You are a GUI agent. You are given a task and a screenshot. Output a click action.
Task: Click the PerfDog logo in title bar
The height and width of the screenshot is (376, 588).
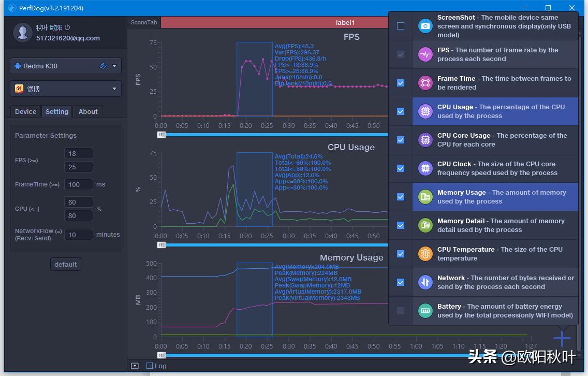tap(12, 8)
